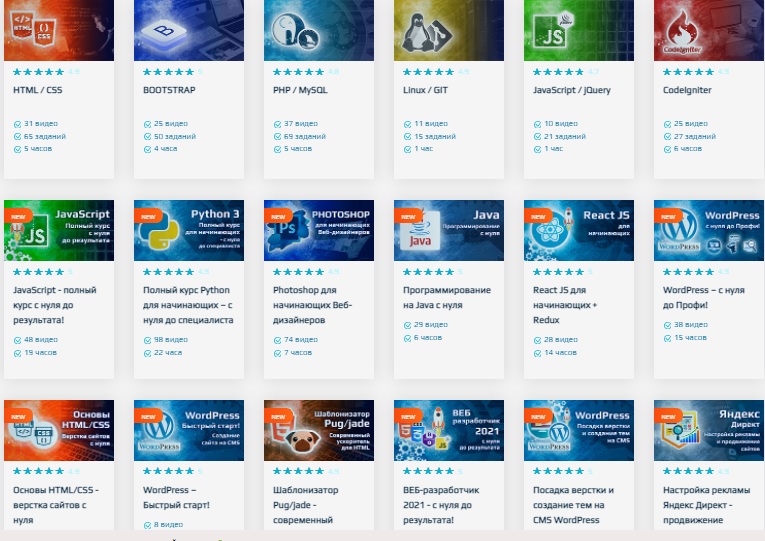Open the CodeIgniter flame logo image
Image resolution: width=765 pixels, height=541 pixels.
coord(709,30)
